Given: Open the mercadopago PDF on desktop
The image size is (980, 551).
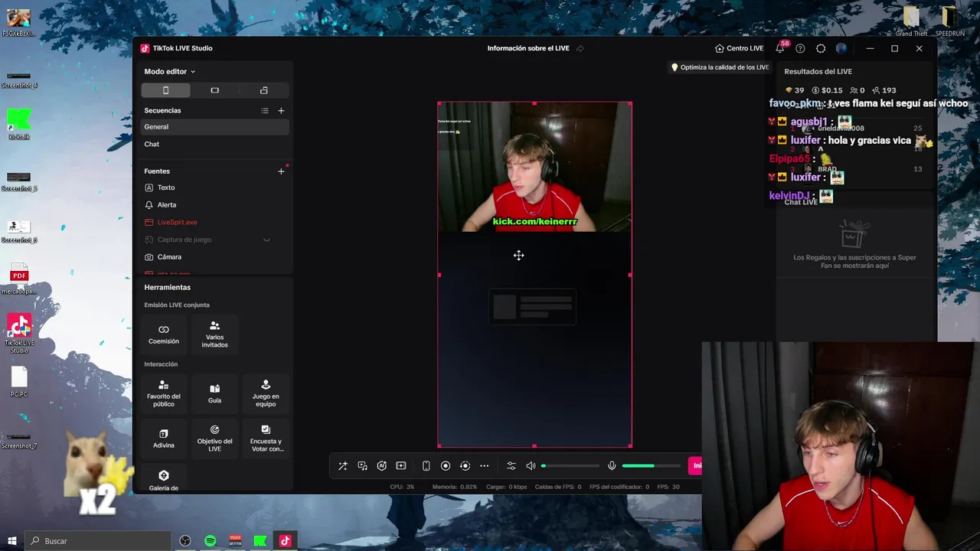Looking at the screenshot, I should [20, 280].
